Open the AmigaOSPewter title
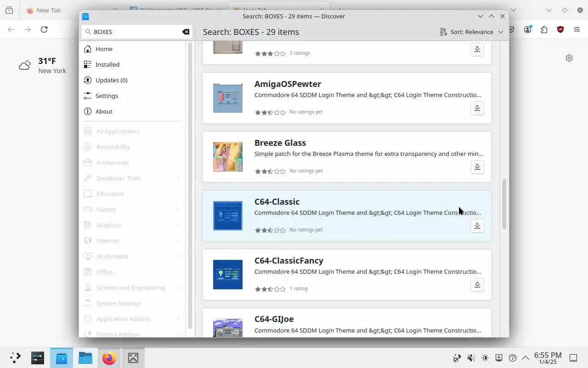588x368 pixels. pyautogui.click(x=288, y=84)
